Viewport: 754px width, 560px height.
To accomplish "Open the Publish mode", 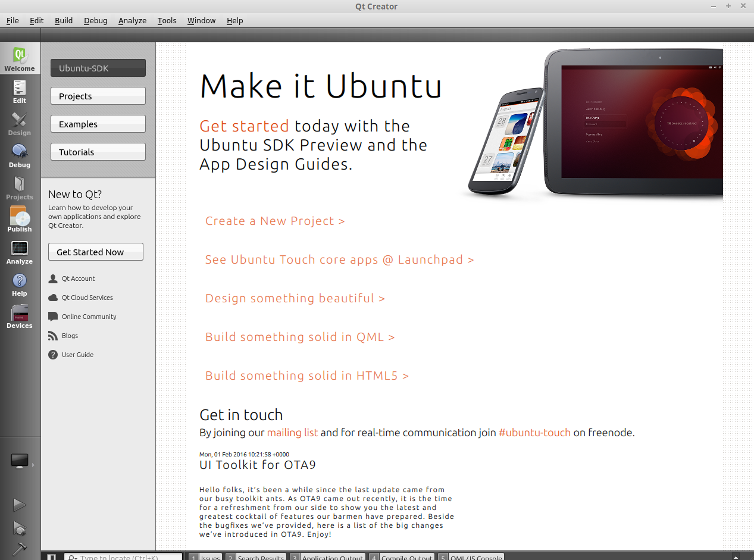I will pos(20,220).
